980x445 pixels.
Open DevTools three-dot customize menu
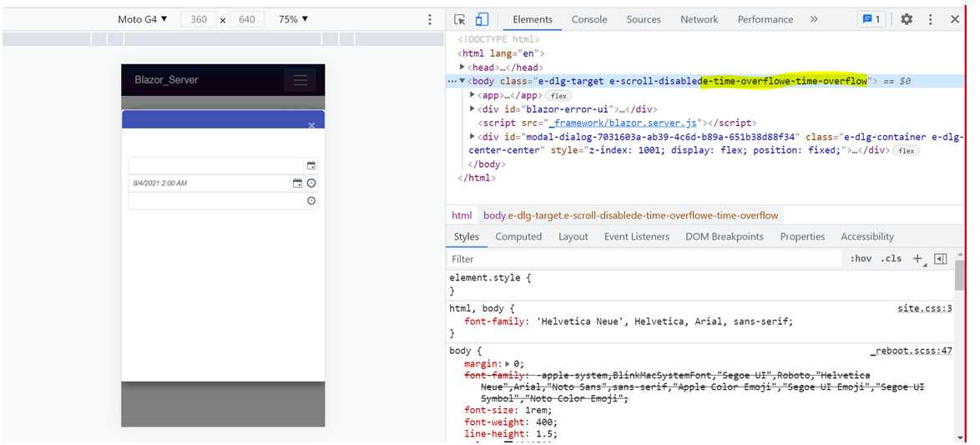coord(931,19)
